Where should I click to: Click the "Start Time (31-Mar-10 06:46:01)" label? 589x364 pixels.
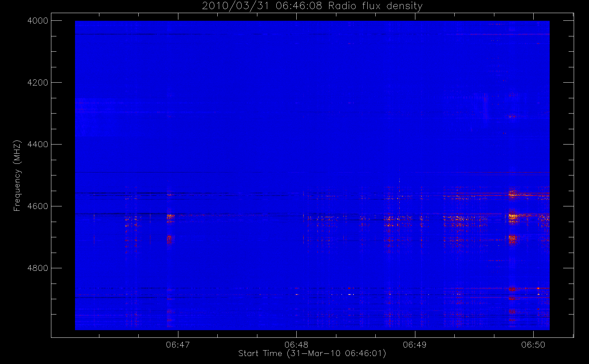[312, 353]
